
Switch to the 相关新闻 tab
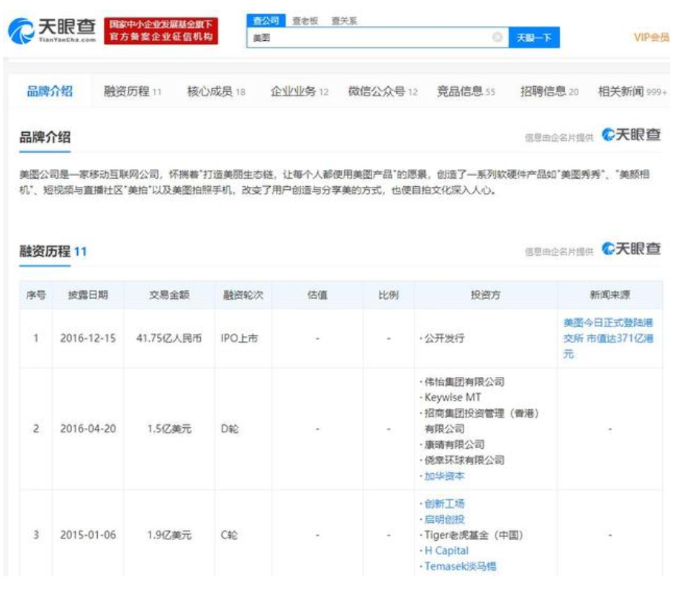point(633,91)
